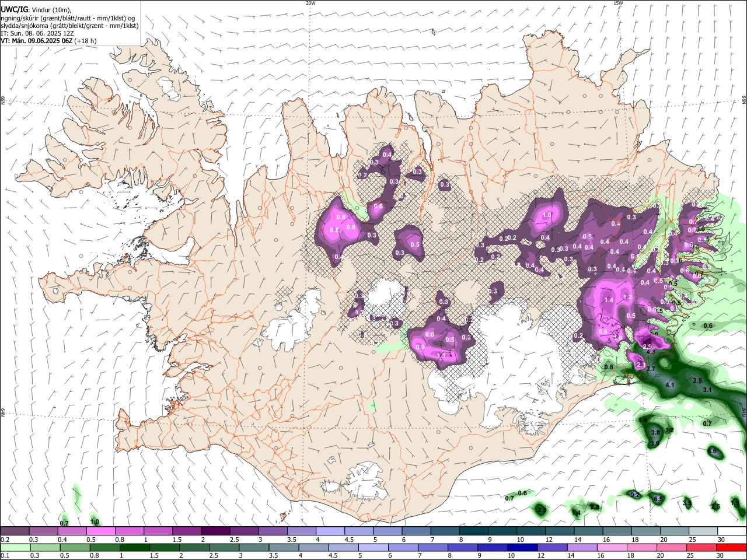The height and width of the screenshot is (560, 747).
Task: Click the dark blue 10 swatch in the rain scale
Action: pyautogui.click(x=521, y=547)
